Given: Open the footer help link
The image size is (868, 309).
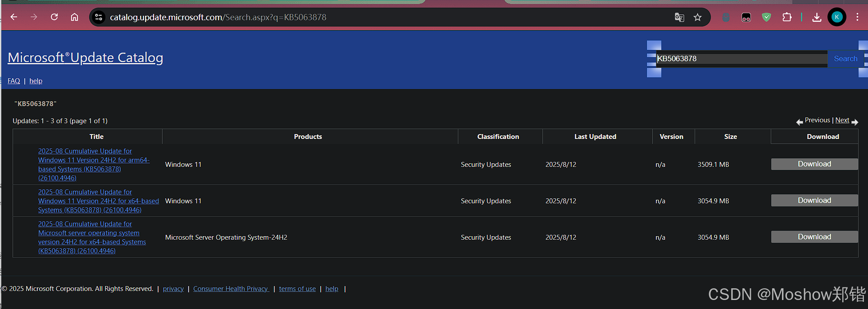Looking at the screenshot, I should click(332, 289).
